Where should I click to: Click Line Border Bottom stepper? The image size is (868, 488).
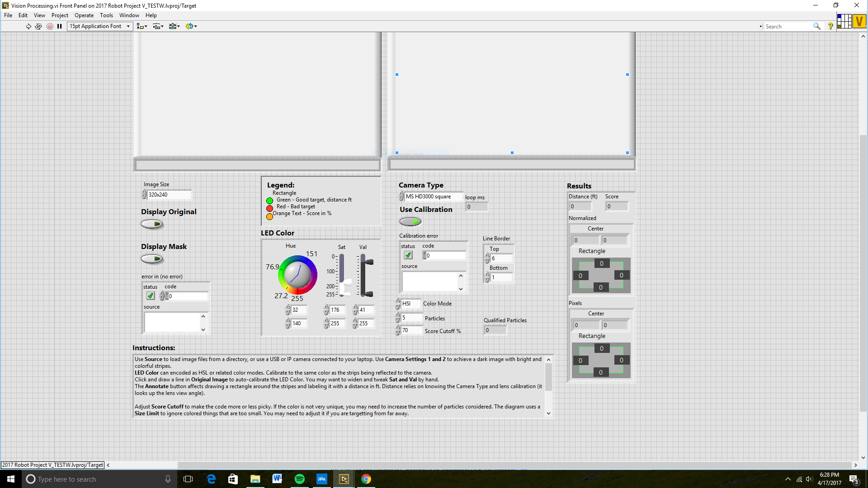(x=487, y=277)
